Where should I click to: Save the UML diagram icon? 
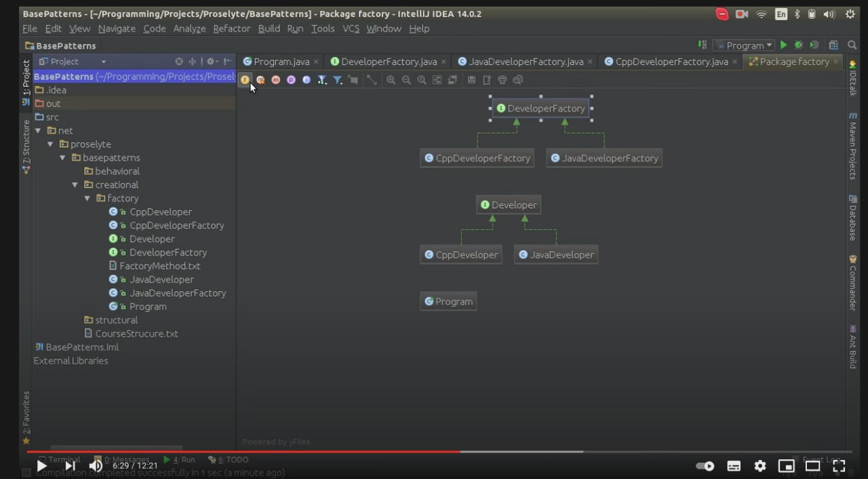click(471, 80)
